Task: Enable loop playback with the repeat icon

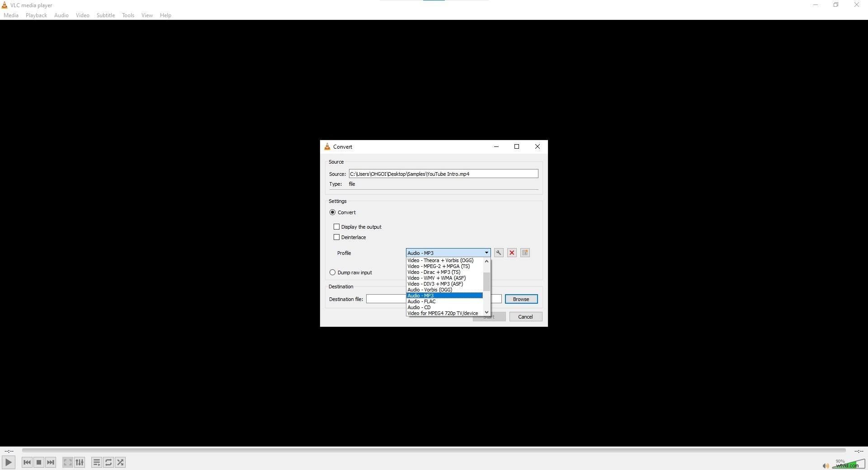Action: click(108, 462)
